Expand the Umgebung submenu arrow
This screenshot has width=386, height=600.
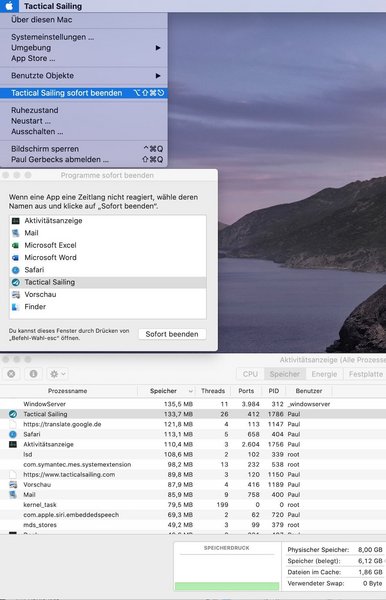[x=158, y=48]
